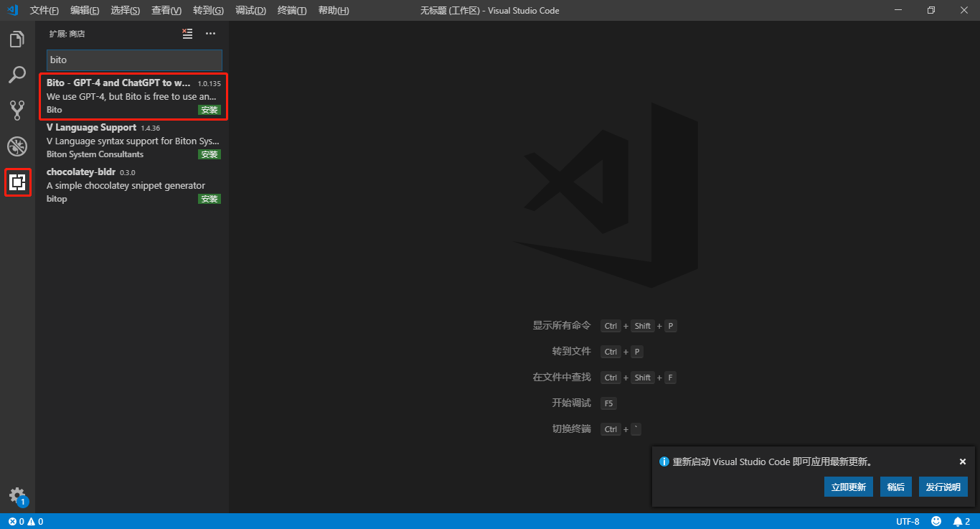Click the version 1.0.135 label
The height and width of the screenshot is (529, 980).
coord(209,83)
